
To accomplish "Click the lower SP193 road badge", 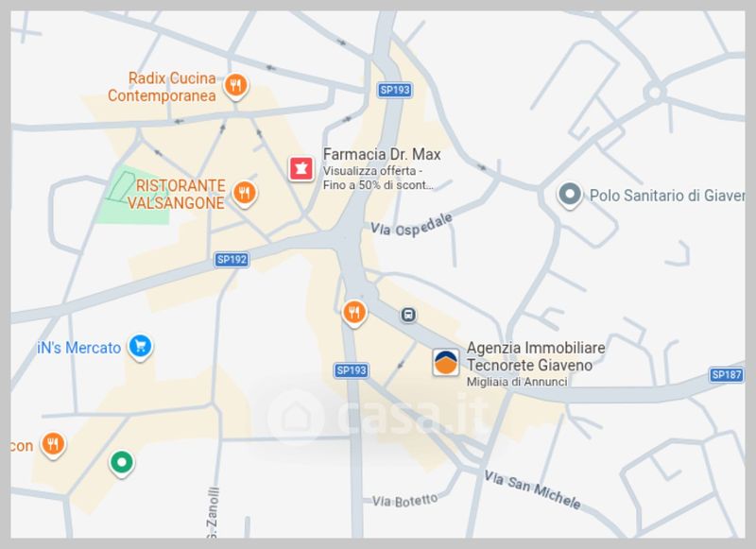I will [x=352, y=370].
